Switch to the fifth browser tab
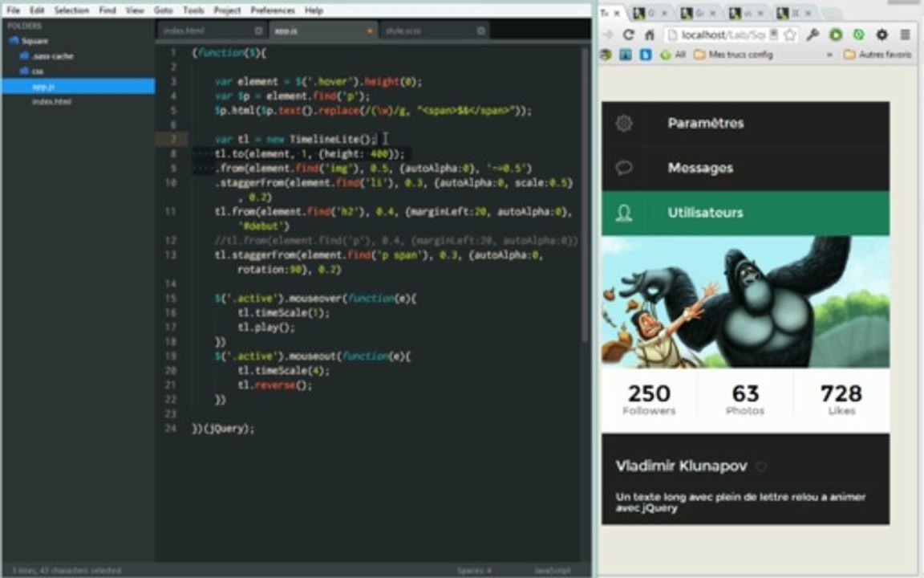Viewport: 924px width, 578px height. 794,13
